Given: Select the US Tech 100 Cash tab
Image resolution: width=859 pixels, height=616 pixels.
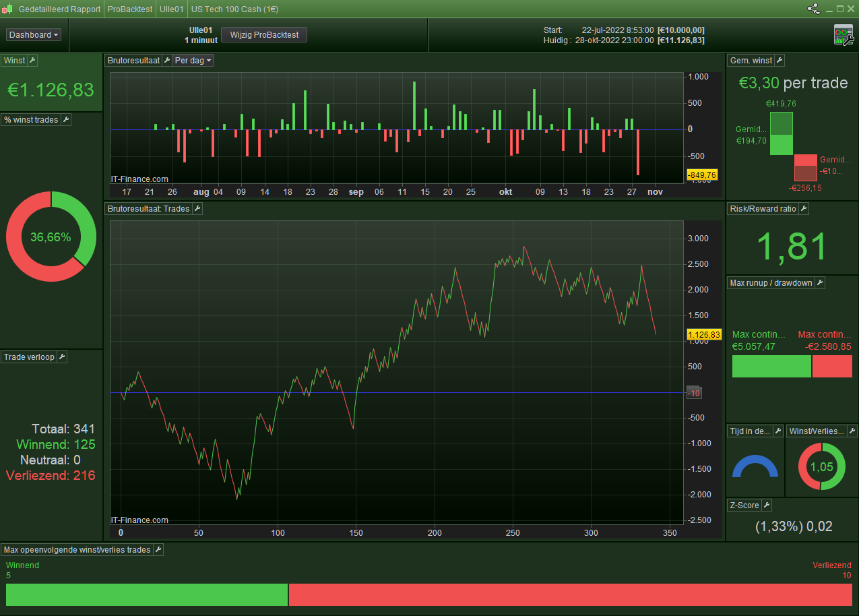Looking at the screenshot, I should [234, 9].
